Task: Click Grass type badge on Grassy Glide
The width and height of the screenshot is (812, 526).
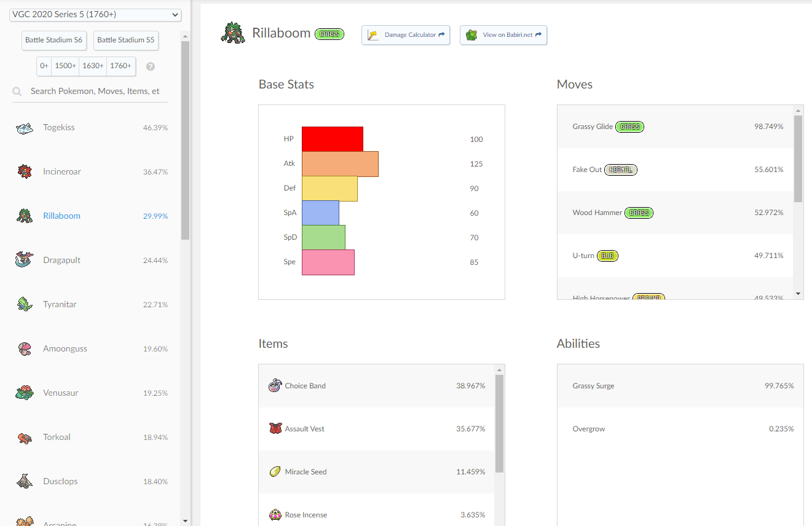Action: click(x=629, y=127)
